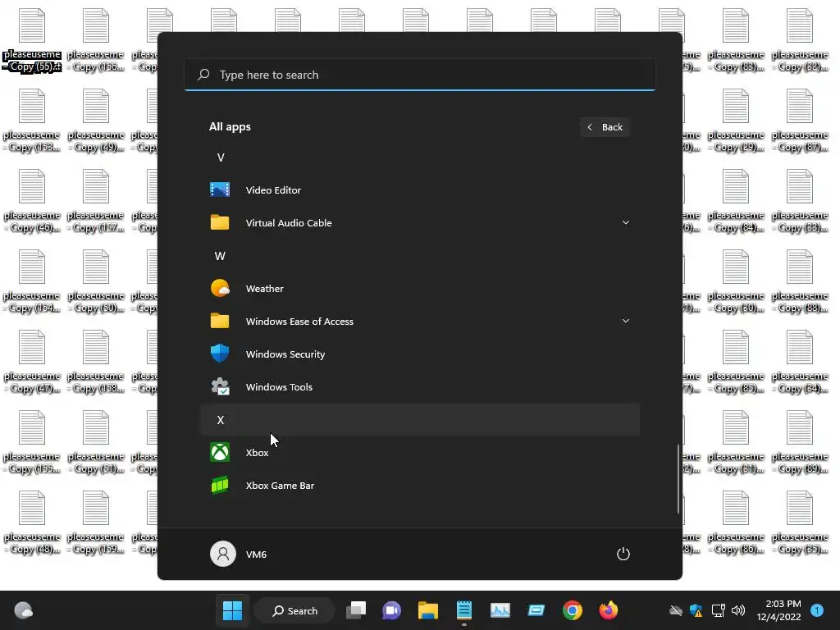The image size is (840, 630).
Task: Select desktop file pleaseuseme - Copy (47)
Action: (x=32, y=362)
